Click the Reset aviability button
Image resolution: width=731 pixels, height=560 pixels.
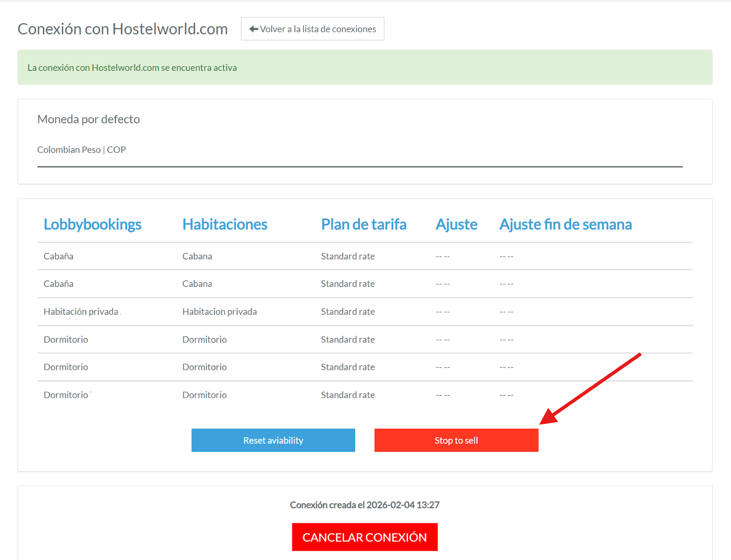click(x=273, y=440)
